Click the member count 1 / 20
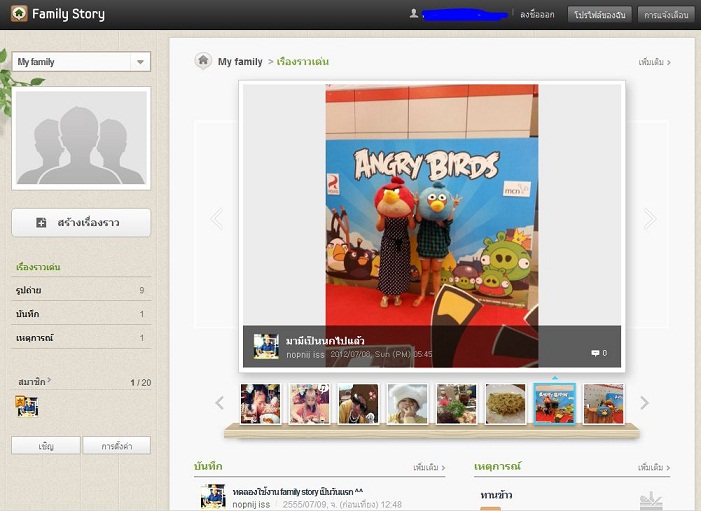701x511 pixels. 140,383
